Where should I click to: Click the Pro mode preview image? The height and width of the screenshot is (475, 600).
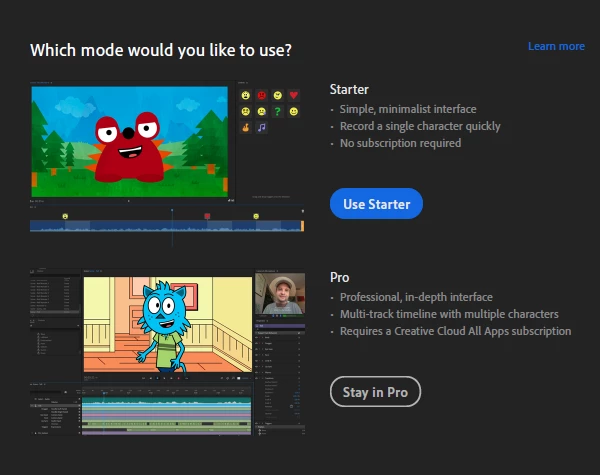(167, 353)
